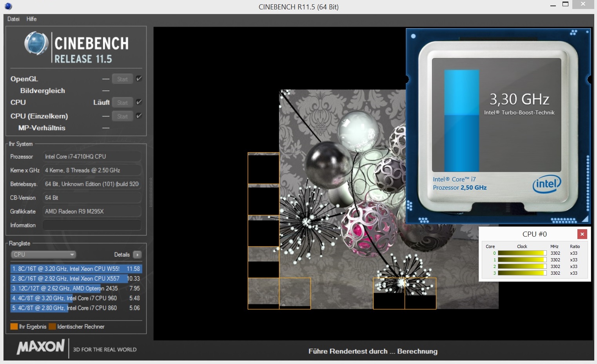Select ranking entry 8C/16T Xeon W55 11.58
This screenshot has height=364, width=597.
[76, 269]
